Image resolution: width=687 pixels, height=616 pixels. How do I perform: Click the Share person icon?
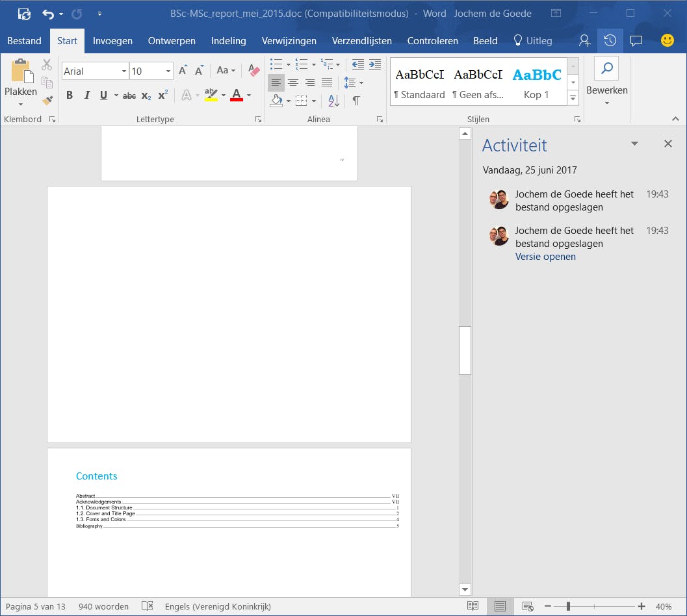[584, 40]
